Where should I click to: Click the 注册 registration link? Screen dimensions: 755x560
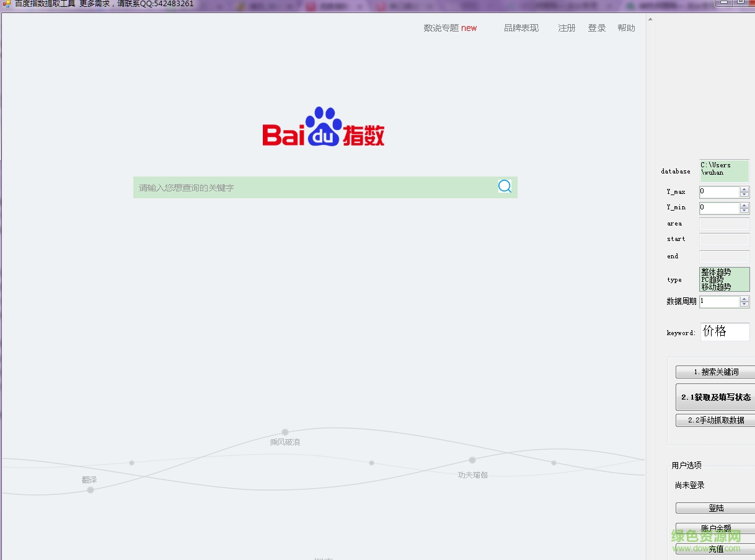pos(566,28)
